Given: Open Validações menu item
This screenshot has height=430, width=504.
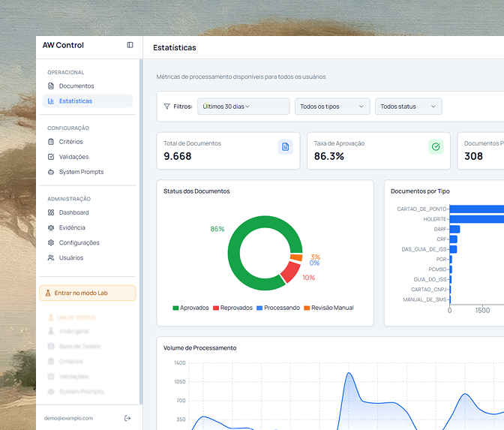Looking at the screenshot, I should 88,157.
